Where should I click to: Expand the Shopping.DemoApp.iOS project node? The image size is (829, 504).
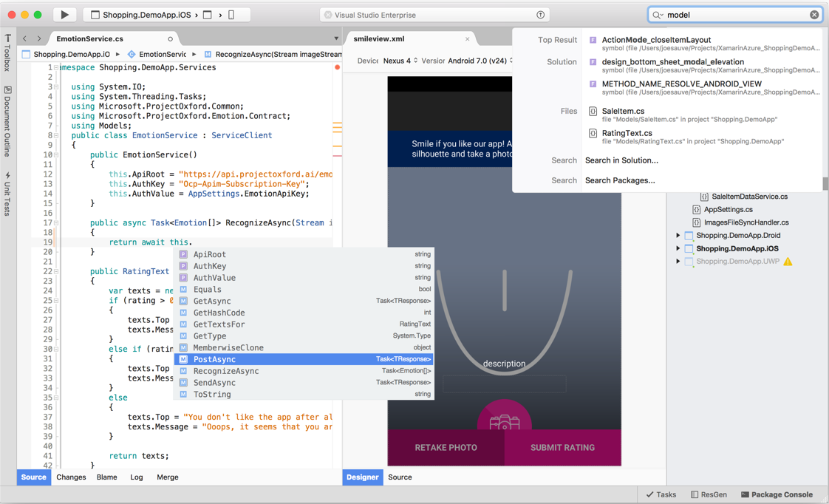[678, 248]
